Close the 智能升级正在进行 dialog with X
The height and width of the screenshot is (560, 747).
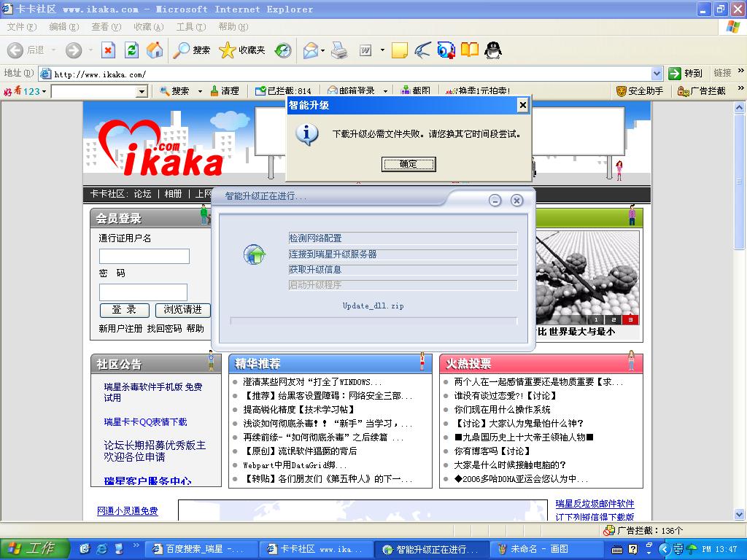coord(516,201)
